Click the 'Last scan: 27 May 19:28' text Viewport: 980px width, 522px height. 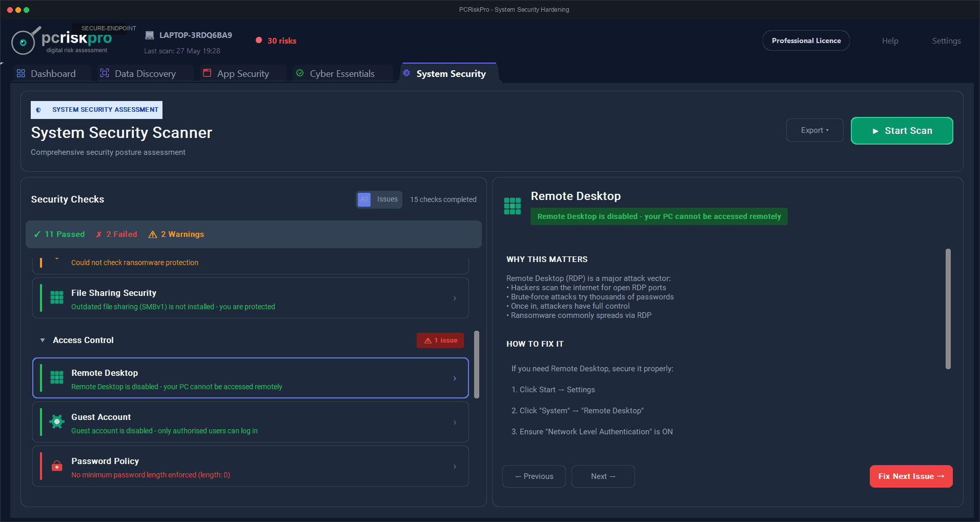point(182,51)
